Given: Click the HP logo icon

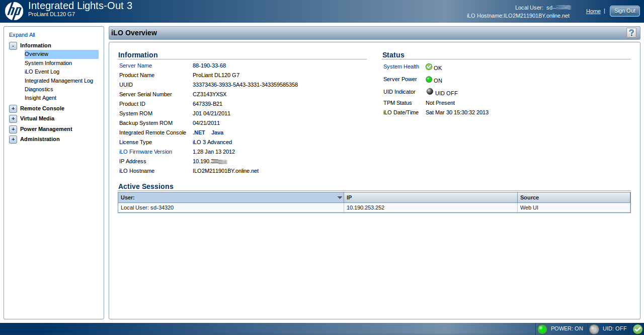Looking at the screenshot, I should click(14, 11).
